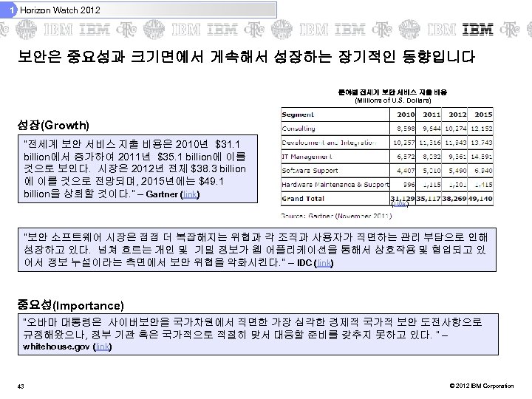The image size is (532, 399).
Task: Click the IT Management 2015 value cell
Action: point(480,157)
